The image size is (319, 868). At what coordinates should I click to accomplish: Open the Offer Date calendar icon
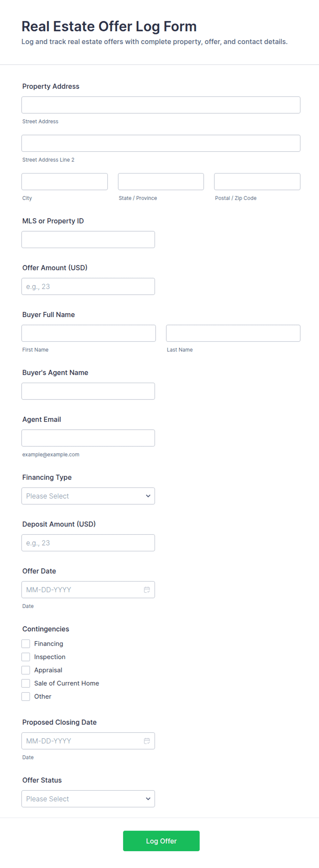pyautogui.click(x=147, y=589)
